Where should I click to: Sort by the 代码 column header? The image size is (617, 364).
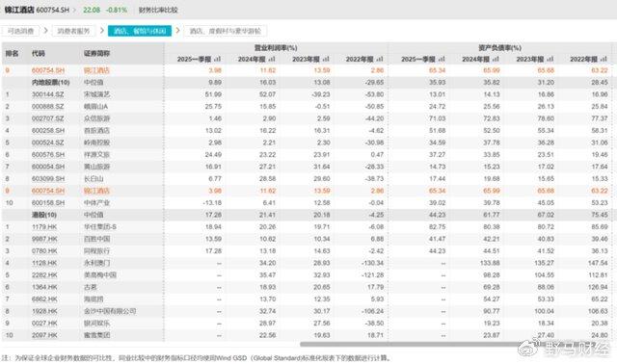[x=39, y=54]
